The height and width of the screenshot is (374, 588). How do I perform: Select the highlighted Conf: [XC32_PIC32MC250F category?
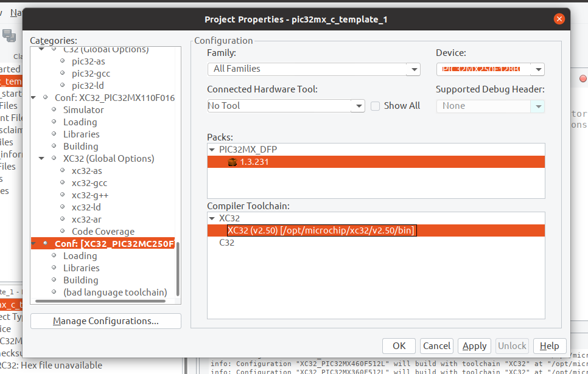click(114, 244)
